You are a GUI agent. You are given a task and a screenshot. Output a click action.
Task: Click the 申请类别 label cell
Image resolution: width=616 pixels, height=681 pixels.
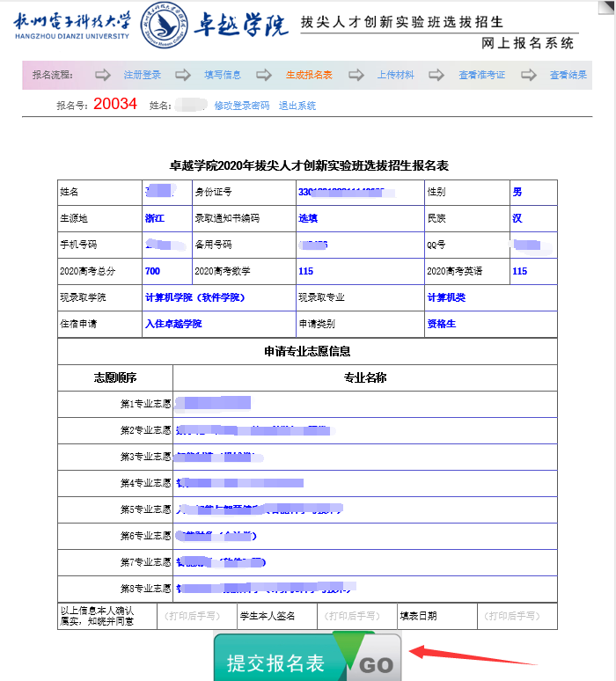point(360,324)
